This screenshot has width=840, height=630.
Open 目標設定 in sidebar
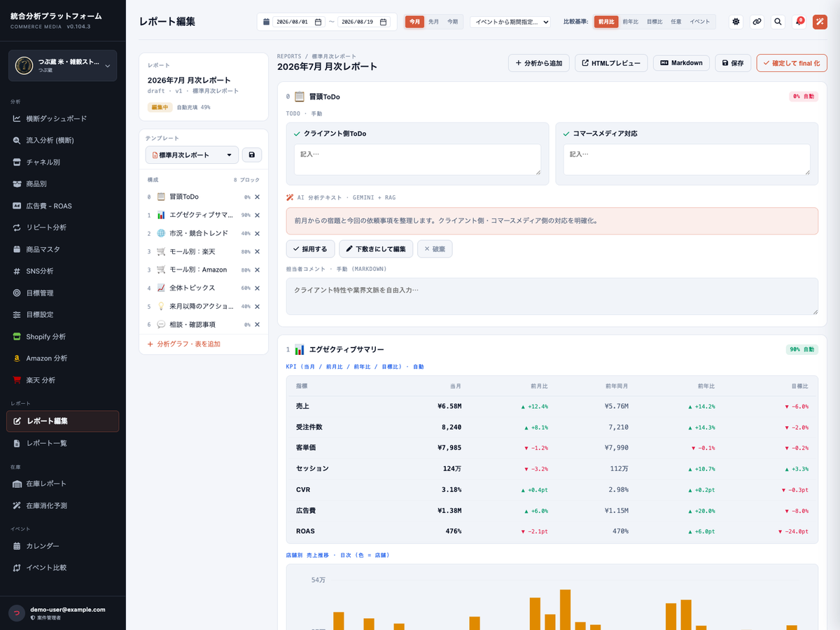click(63, 315)
